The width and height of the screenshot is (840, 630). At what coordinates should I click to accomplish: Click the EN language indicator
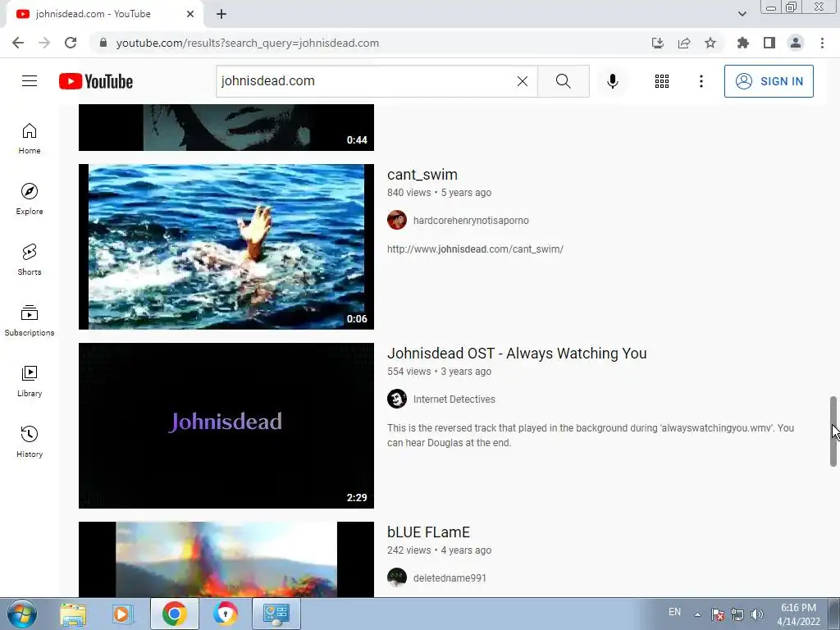click(x=674, y=612)
